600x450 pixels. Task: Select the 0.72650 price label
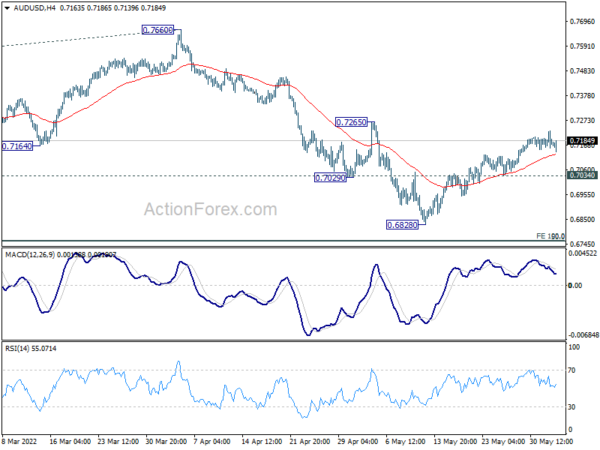click(x=351, y=122)
